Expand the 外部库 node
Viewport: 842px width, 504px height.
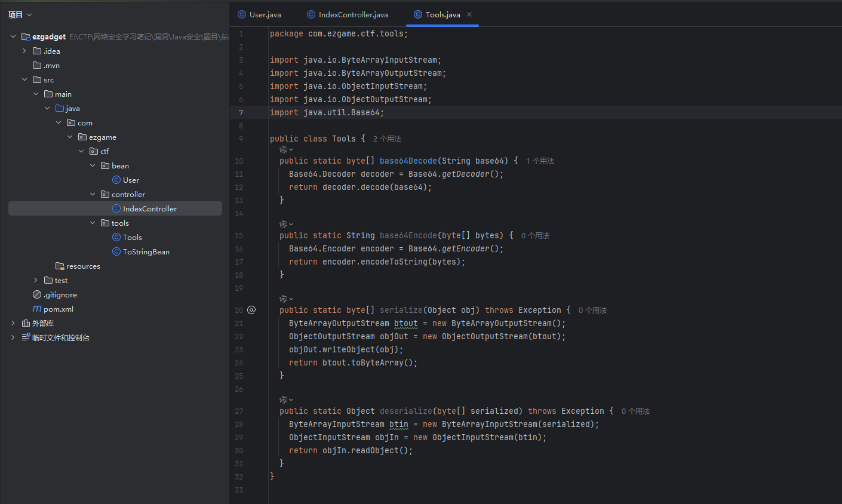13,324
